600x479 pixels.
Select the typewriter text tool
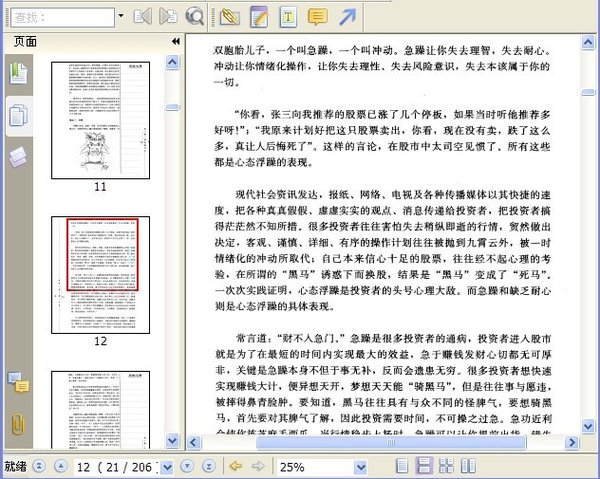tap(288, 17)
